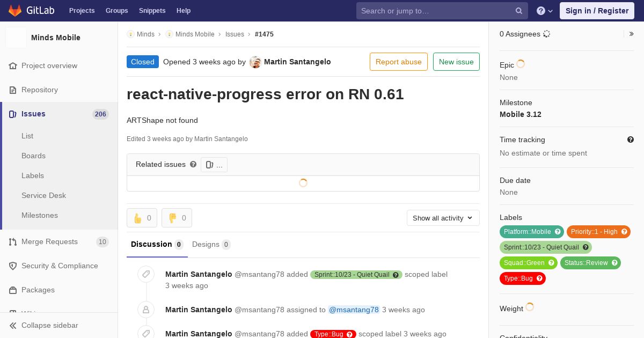The width and height of the screenshot is (644, 338).
Task: Click the user icon on assigned activity entry
Action: (146, 310)
